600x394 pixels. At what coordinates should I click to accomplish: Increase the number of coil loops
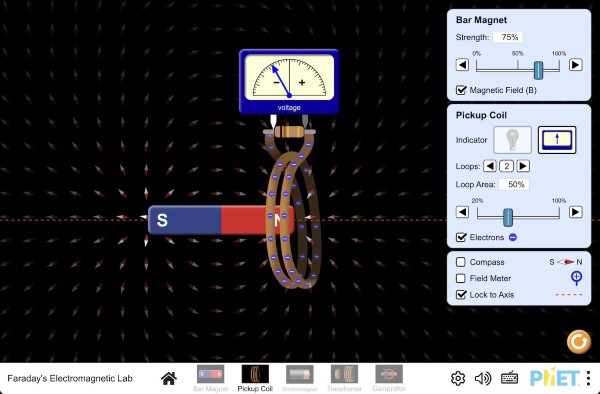[523, 166]
